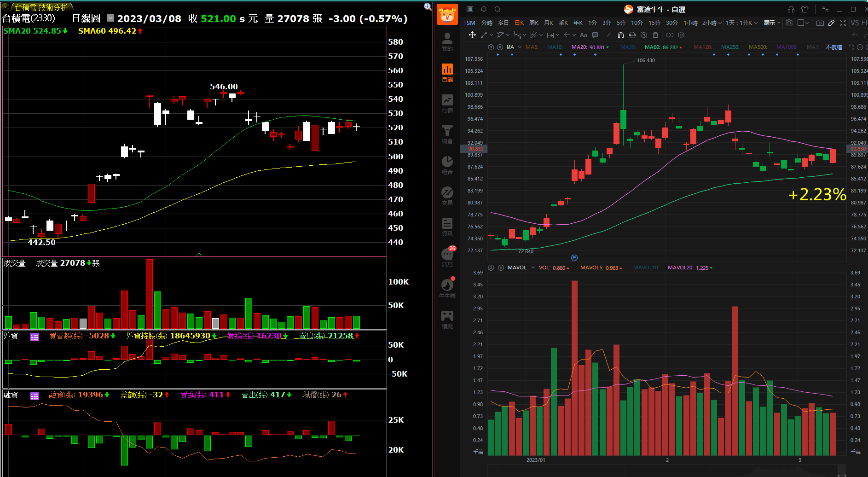Open 日線圖 chart type dropdown
Image resolution: width=868 pixels, height=477 pixels.
point(110,18)
